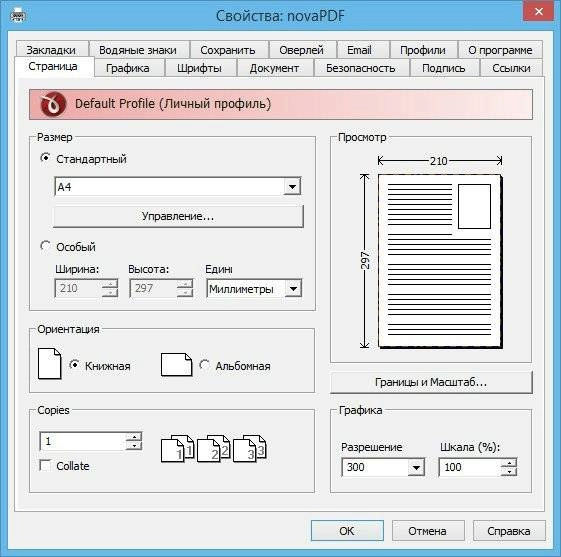Increase the Copies count with up arrow
This screenshot has height=557, width=561.
[134, 436]
